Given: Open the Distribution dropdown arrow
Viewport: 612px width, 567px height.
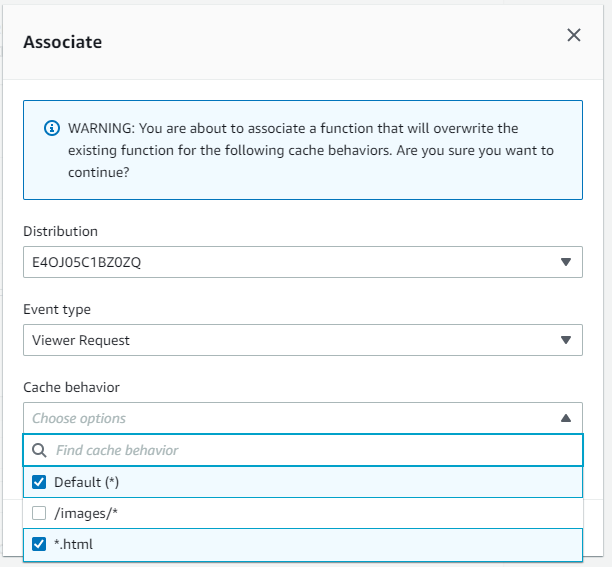Looking at the screenshot, I should click(x=566, y=262).
